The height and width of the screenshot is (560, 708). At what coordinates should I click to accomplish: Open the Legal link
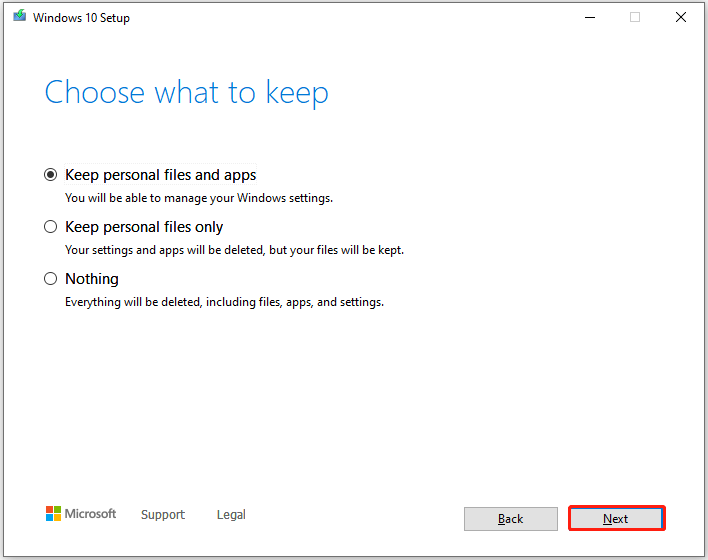(231, 514)
